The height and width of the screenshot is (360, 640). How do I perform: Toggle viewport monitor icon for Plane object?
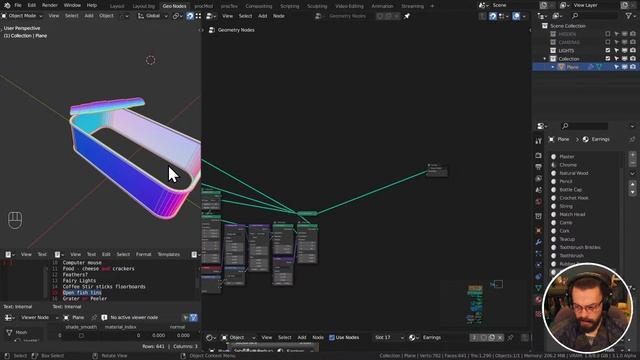pyautogui.click(x=624, y=67)
